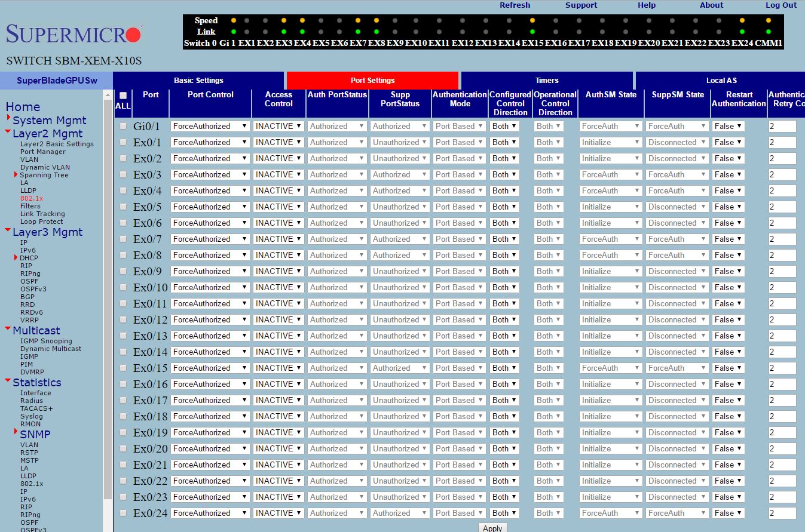Open Layer2 Basic Settings in sidebar

pyautogui.click(x=57, y=144)
